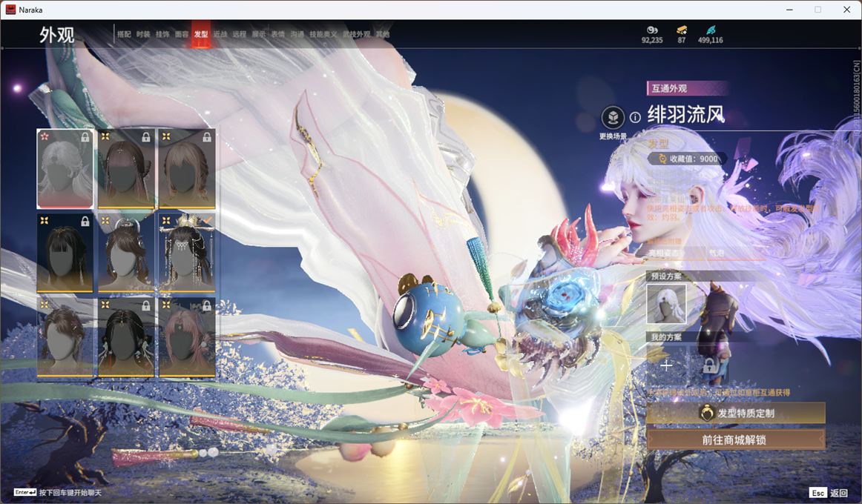Screen dimensions: 862x504
Task: Switch to the 技能奥义 tab
Action: click(323, 34)
